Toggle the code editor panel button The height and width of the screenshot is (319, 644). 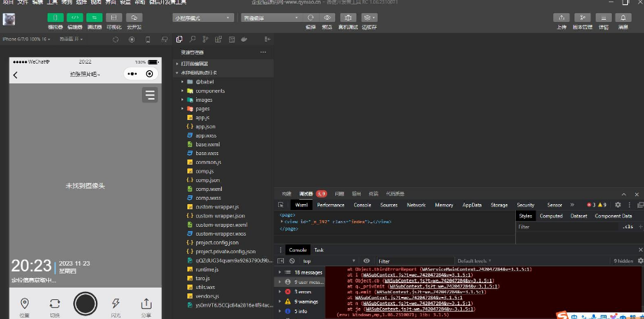[75, 17]
